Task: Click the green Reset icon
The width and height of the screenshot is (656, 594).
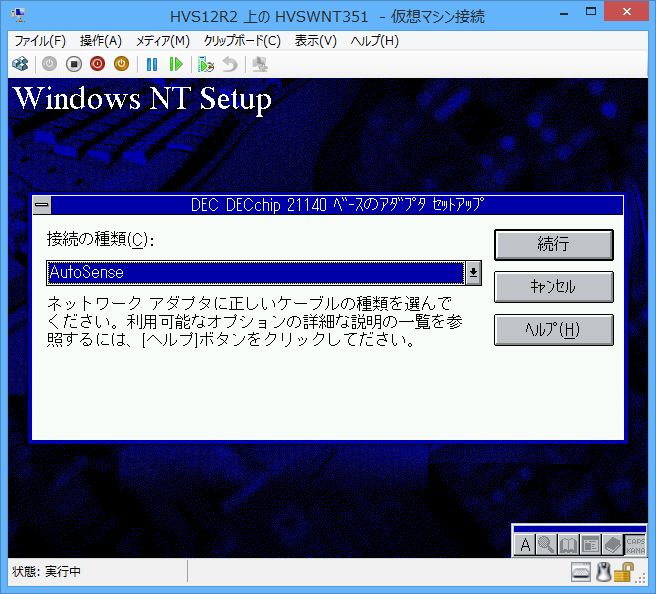Action: (x=176, y=64)
